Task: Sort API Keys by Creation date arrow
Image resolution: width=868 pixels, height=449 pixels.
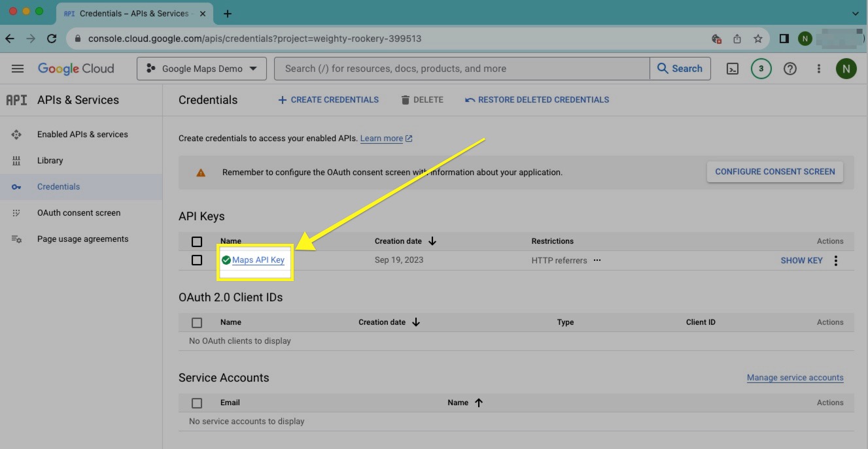Action: [432, 241]
